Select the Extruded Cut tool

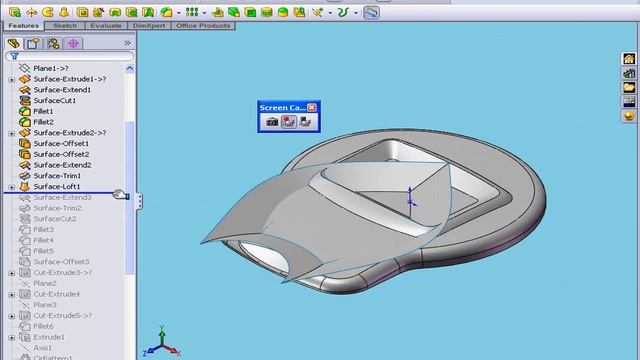pos(82,12)
